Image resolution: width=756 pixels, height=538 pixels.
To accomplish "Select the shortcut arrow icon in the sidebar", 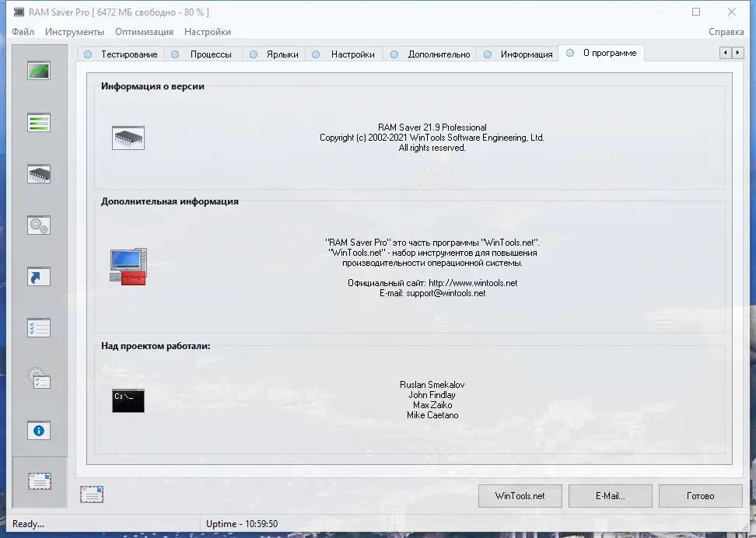I will pyautogui.click(x=39, y=276).
